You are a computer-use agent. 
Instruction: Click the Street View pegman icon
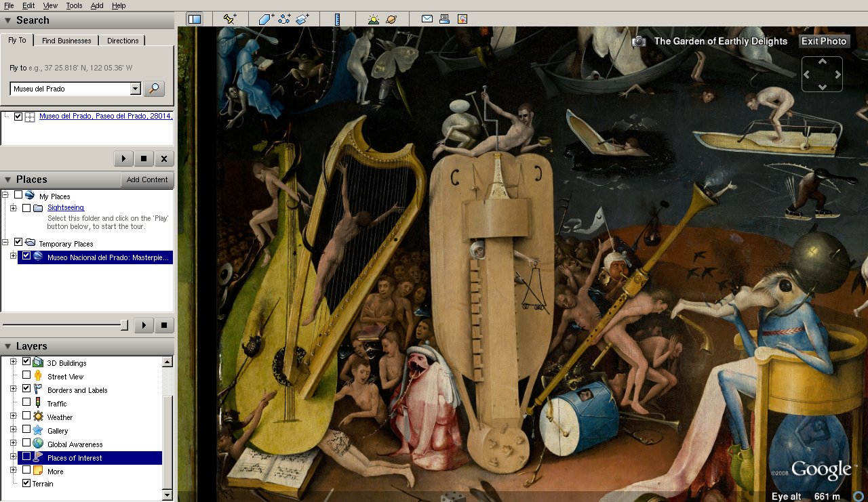(x=38, y=376)
